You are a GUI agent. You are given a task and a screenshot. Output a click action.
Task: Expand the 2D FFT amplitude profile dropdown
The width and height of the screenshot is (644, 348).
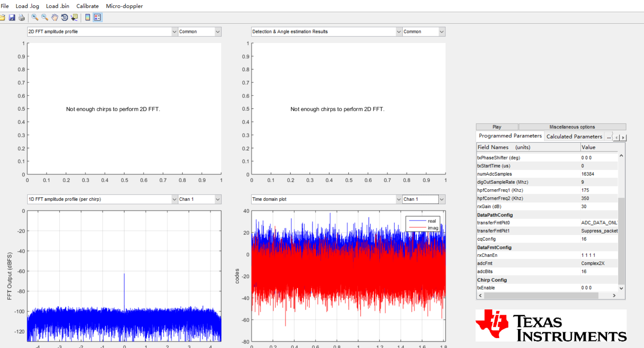[102, 31]
